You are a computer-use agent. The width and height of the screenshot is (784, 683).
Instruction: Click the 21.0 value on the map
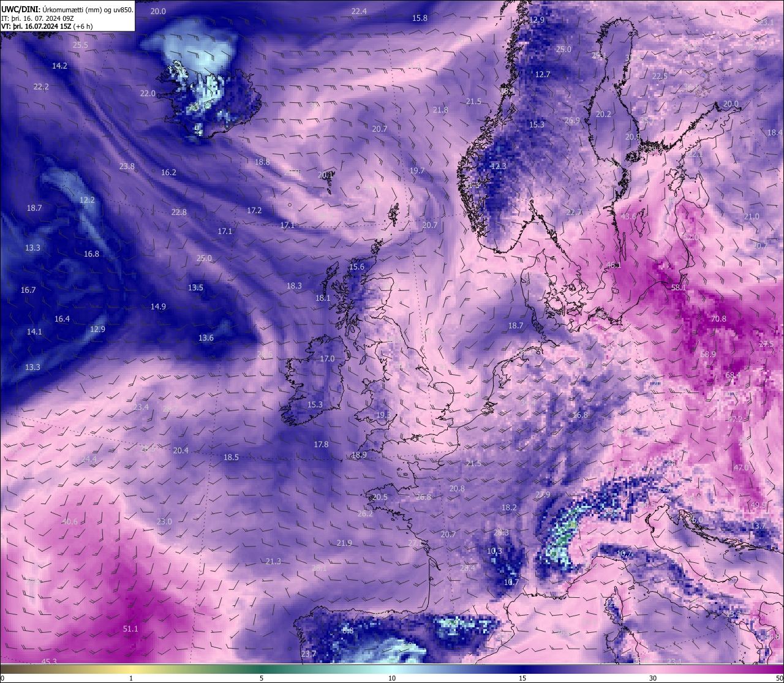pyautogui.click(x=752, y=216)
